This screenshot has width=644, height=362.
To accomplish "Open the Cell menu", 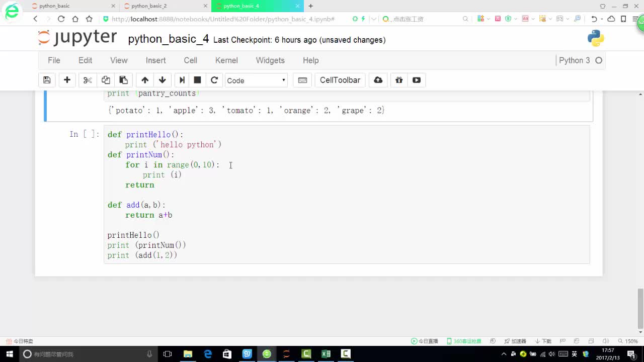I will point(191,60).
